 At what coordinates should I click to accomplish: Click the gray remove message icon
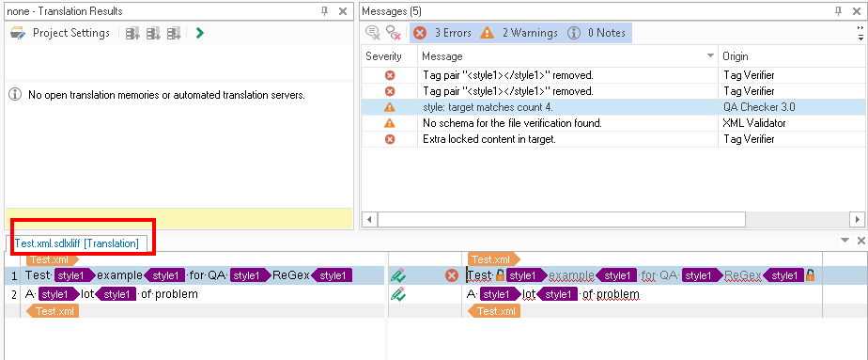click(373, 33)
